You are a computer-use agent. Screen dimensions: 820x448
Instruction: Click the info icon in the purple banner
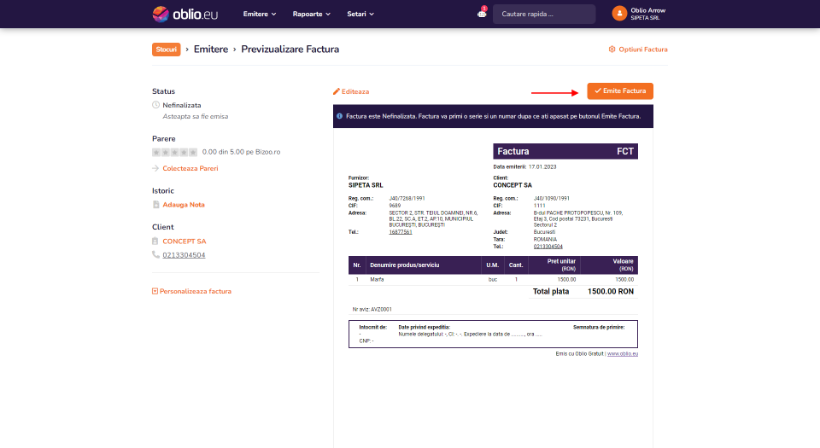[340, 116]
